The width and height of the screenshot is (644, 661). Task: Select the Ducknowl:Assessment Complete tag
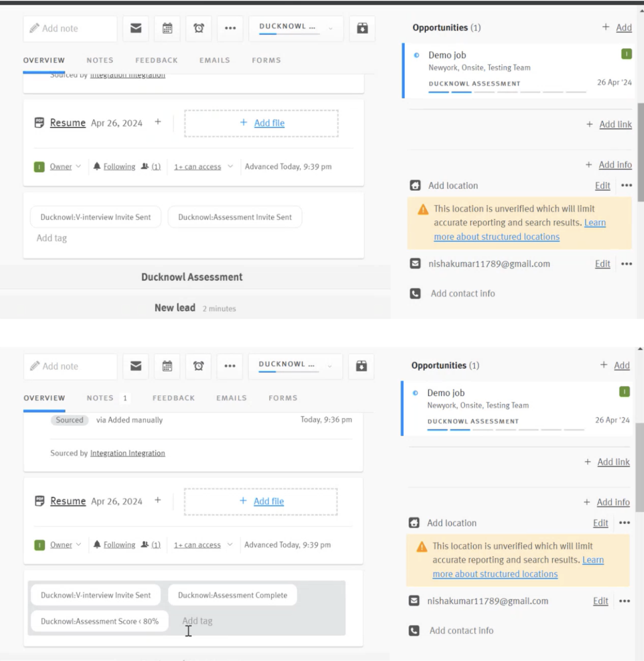pyautogui.click(x=232, y=595)
